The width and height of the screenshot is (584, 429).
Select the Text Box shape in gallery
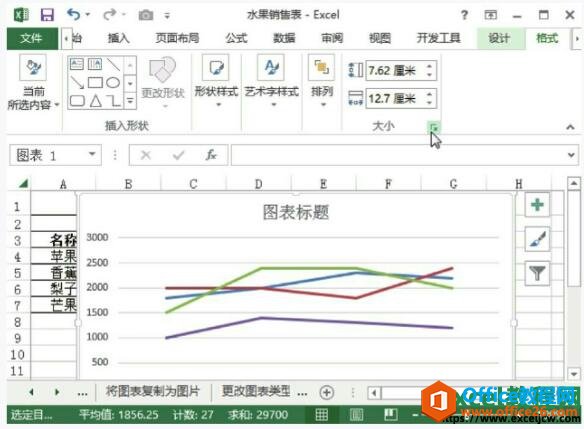(77, 64)
